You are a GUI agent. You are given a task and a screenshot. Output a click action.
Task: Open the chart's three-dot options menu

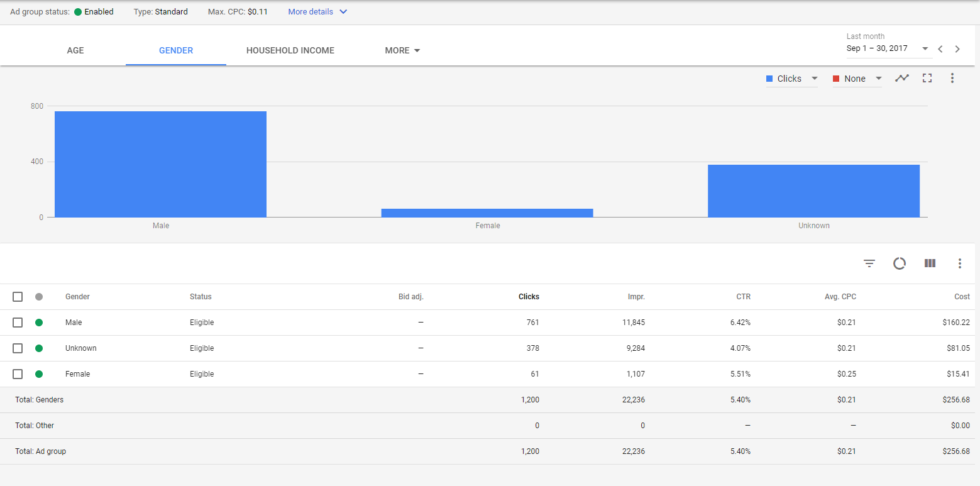click(952, 79)
